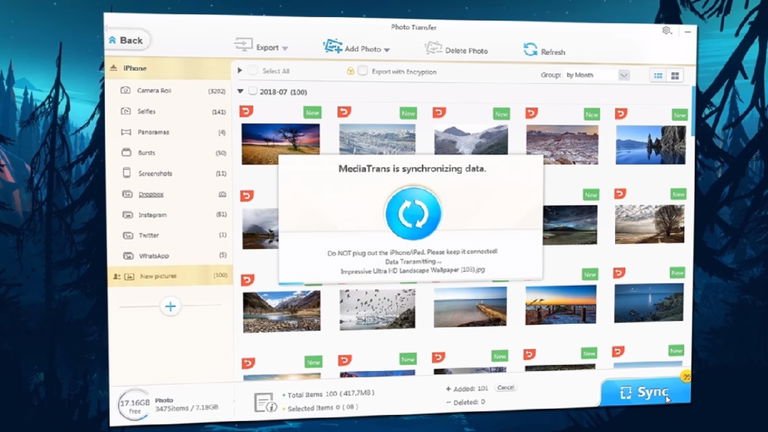Screen dimensions: 768x432
Task: Click the file info icon in status bar
Action: tap(265, 402)
